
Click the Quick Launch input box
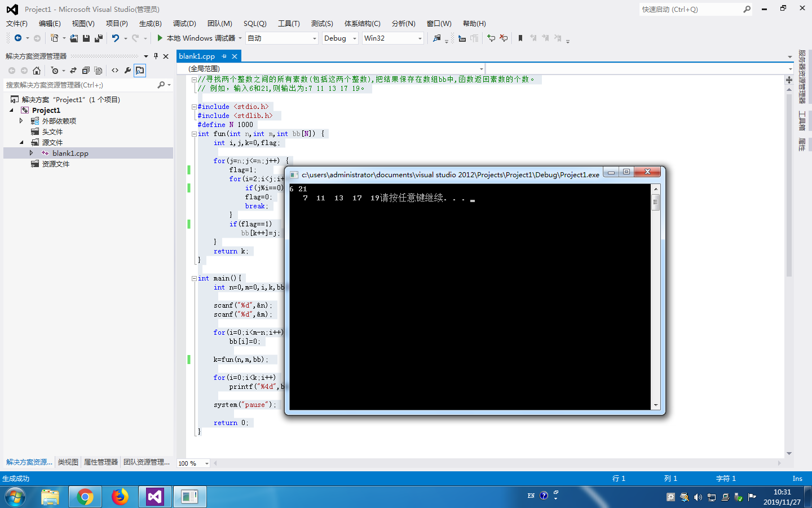click(x=691, y=9)
